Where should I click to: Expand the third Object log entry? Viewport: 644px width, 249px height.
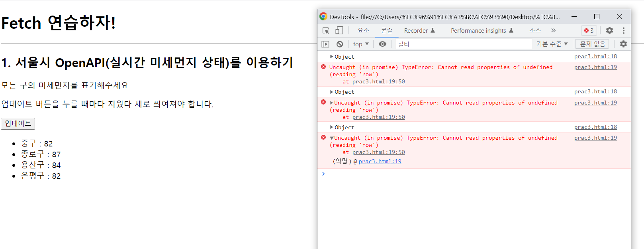pyautogui.click(x=331, y=127)
